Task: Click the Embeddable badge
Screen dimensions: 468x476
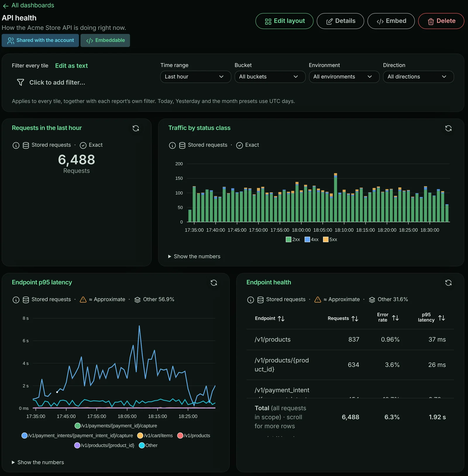Action: click(x=105, y=40)
